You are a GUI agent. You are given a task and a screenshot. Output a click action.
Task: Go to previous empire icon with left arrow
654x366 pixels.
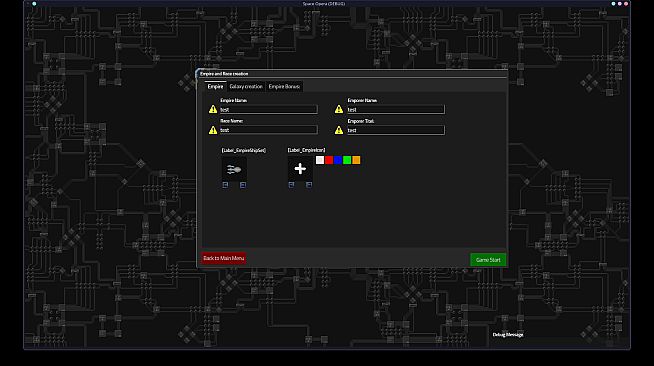click(291, 185)
